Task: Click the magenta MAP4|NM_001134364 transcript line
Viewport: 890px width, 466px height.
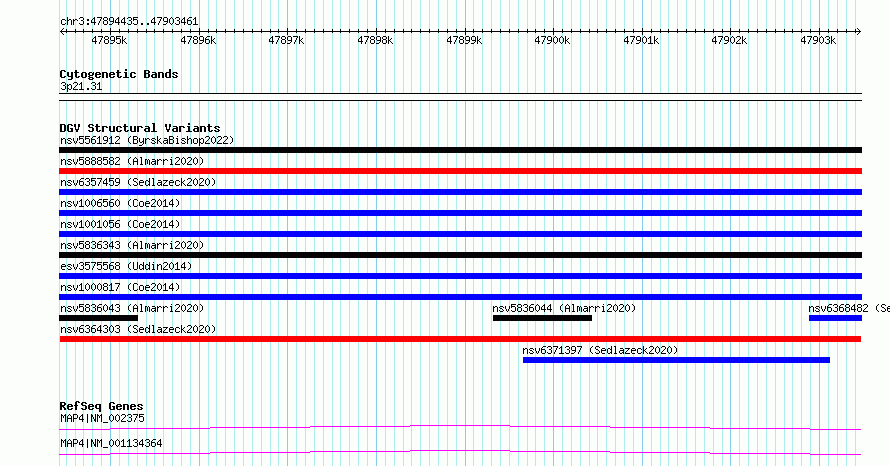Action: coord(460,452)
